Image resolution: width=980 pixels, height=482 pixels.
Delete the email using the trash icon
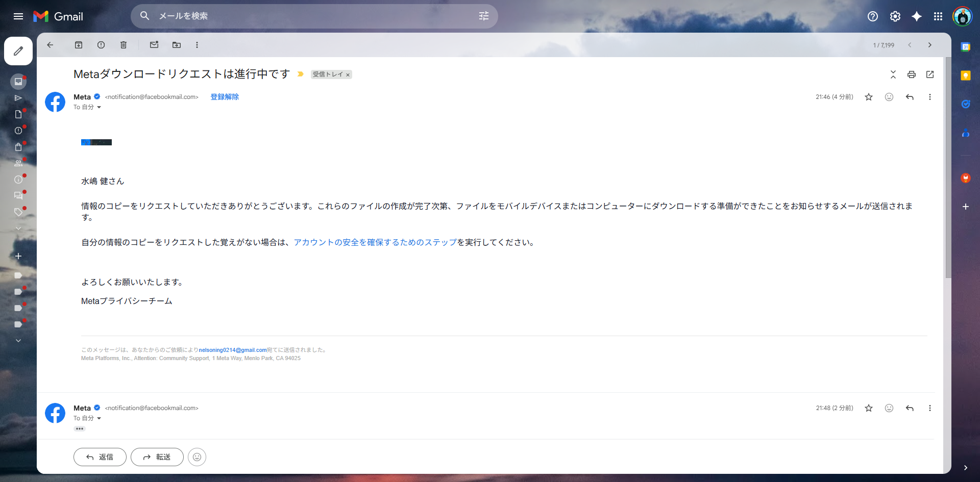124,45
